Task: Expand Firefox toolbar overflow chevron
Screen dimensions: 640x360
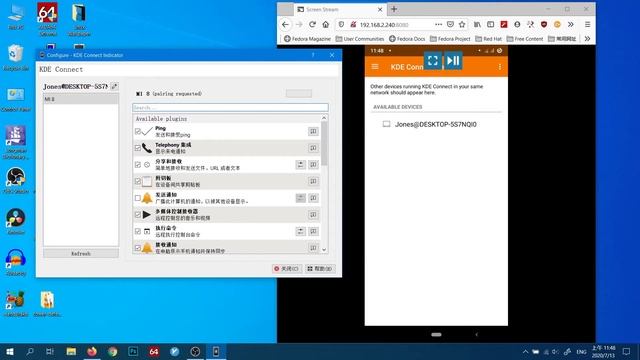Action: coord(571,24)
